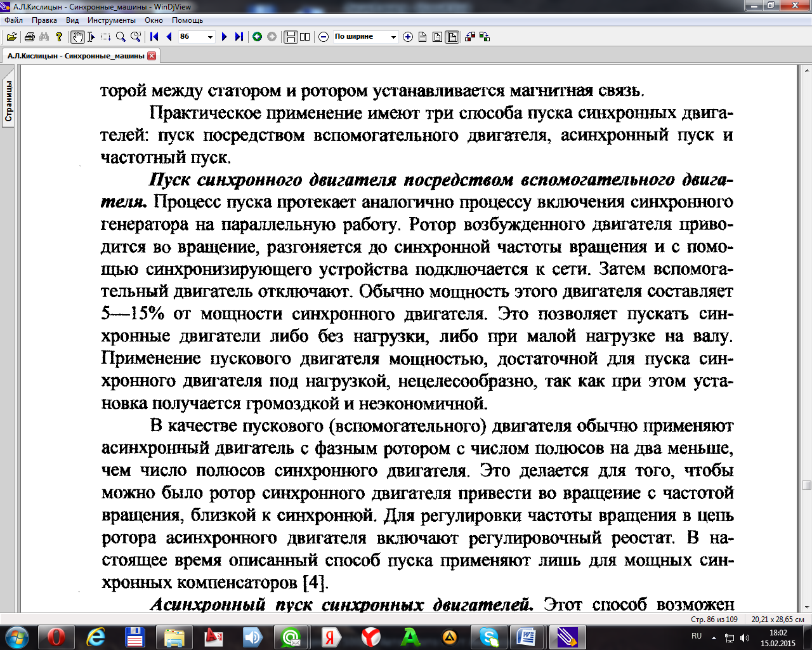Select the text selection cursor tool
Viewport: 812px width, 650px height.
tap(91, 37)
